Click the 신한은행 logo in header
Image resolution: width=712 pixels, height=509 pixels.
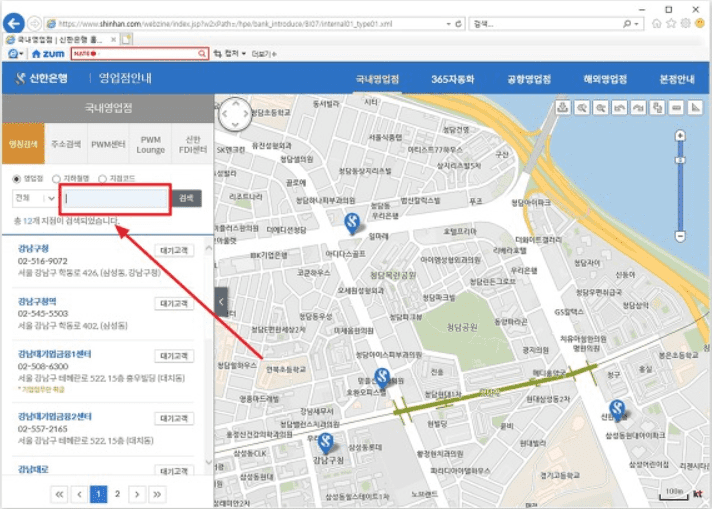pyautogui.click(x=41, y=78)
